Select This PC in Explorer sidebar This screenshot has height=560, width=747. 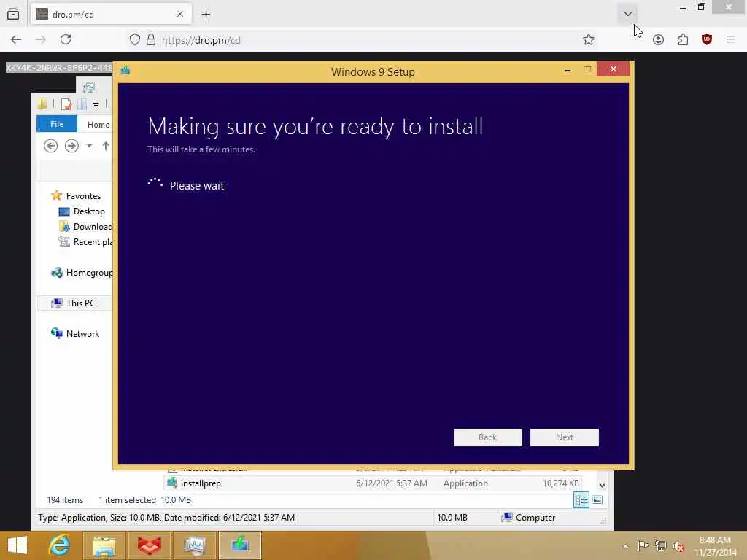74,303
